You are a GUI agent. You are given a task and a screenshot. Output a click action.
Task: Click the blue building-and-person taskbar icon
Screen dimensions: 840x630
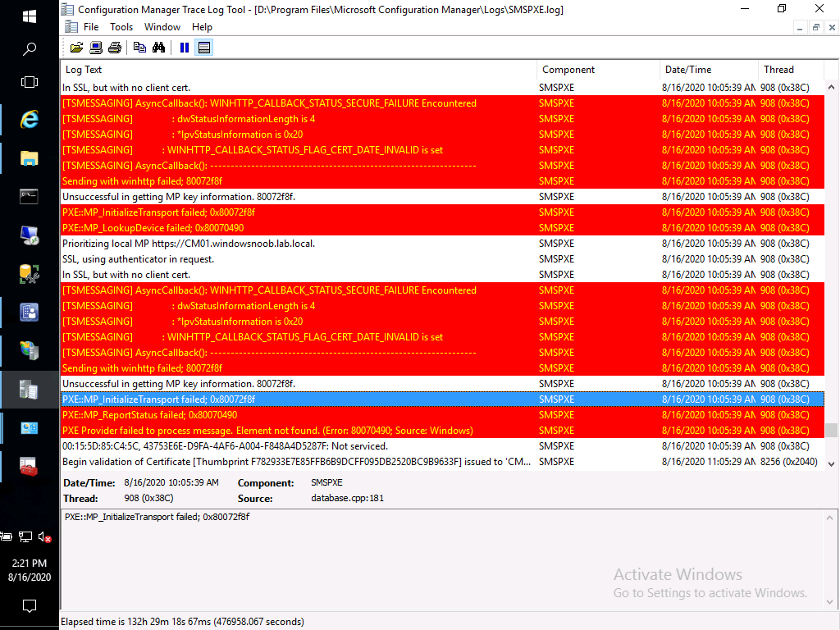click(x=30, y=313)
